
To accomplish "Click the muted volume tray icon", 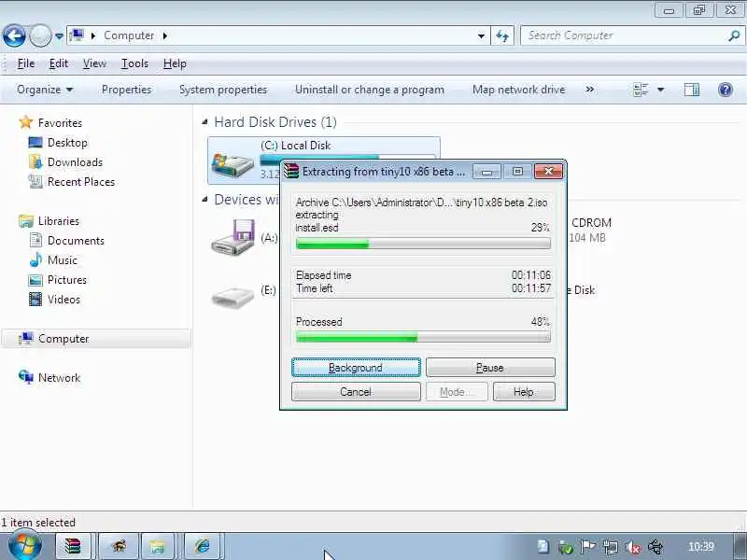I will pyautogui.click(x=633, y=547).
